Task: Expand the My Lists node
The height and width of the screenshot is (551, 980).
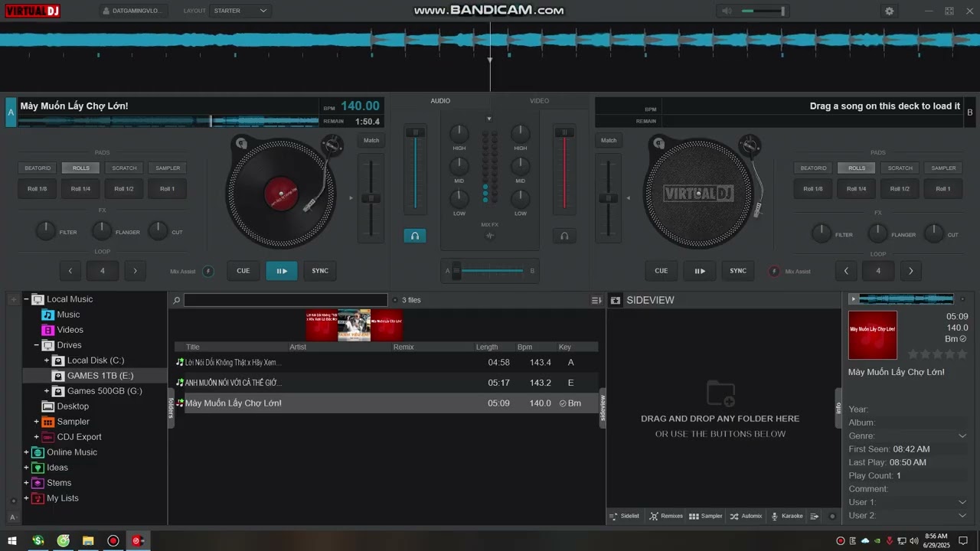Action: (x=26, y=498)
